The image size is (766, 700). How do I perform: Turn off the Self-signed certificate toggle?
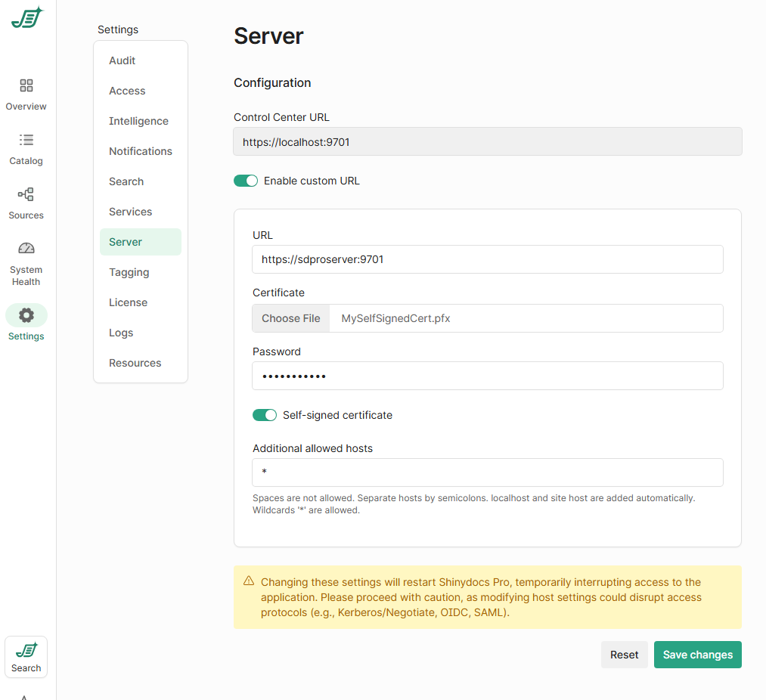265,415
